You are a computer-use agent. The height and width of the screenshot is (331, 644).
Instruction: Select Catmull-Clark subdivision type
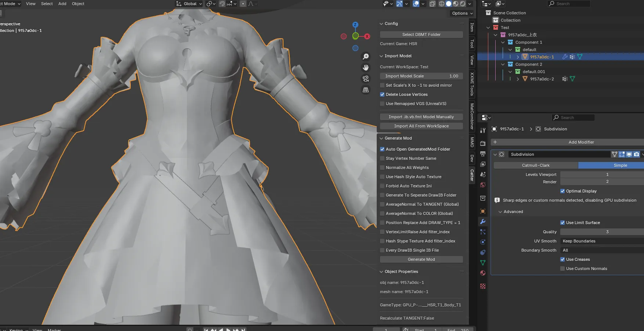click(536, 165)
